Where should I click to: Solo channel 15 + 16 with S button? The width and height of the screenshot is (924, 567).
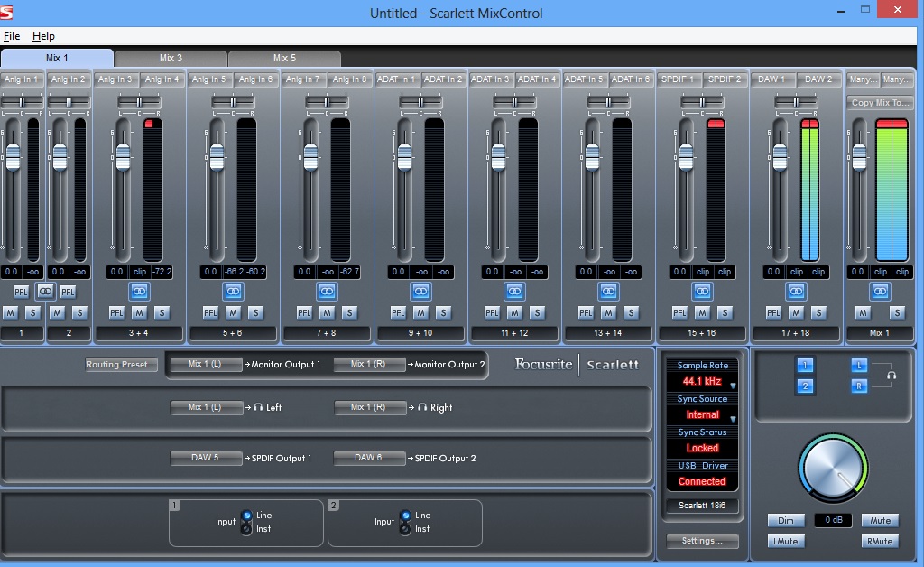[x=725, y=313]
